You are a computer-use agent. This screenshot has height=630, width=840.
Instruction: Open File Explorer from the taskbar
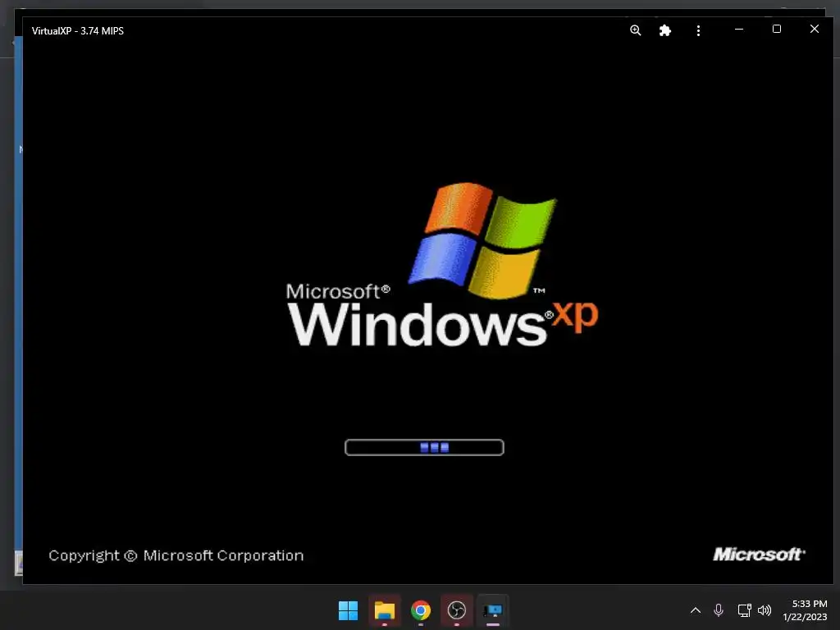(385, 610)
